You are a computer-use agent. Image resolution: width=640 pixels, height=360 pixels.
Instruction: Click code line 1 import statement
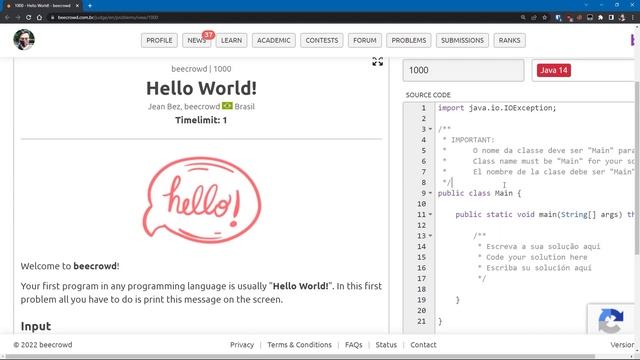pos(497,108)
